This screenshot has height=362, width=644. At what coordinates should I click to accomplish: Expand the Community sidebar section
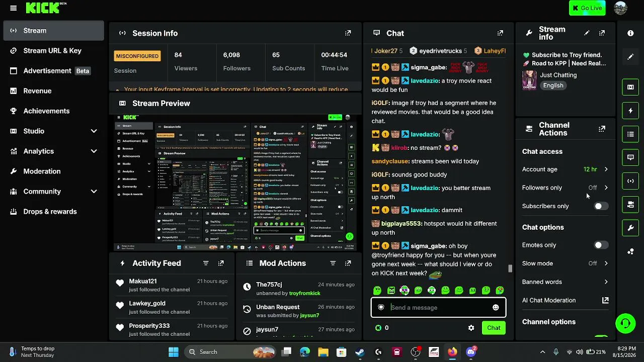point(54,192)
